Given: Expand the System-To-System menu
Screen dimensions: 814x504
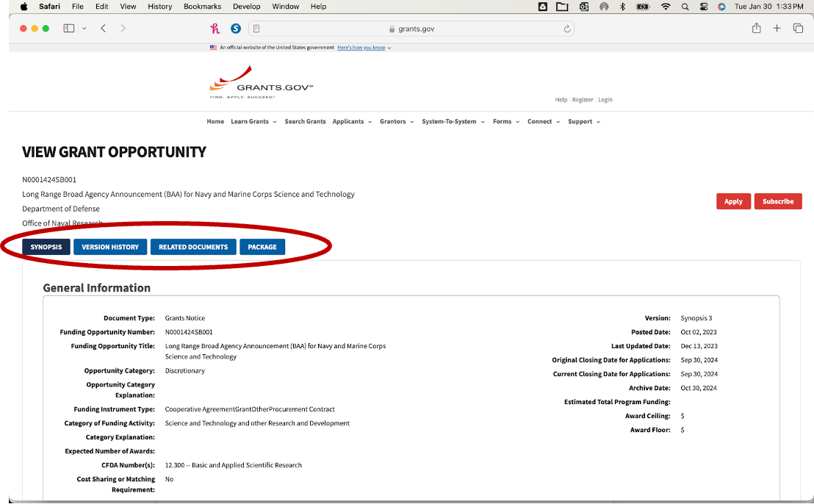Looking at the screenshot, I should 453,121.
